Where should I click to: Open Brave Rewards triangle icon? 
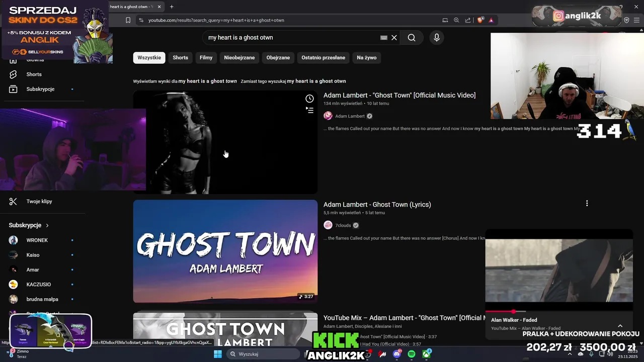[491, 20]
